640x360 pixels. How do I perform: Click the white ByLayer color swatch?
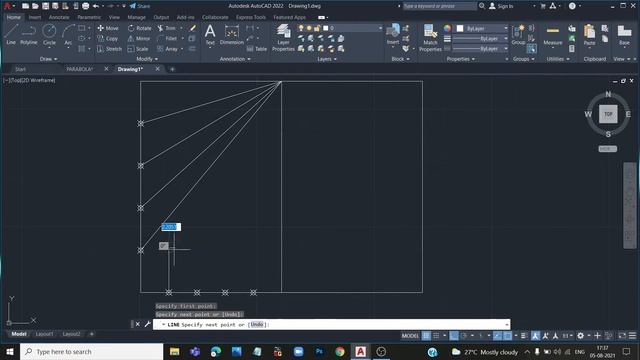tap(460, 28)
